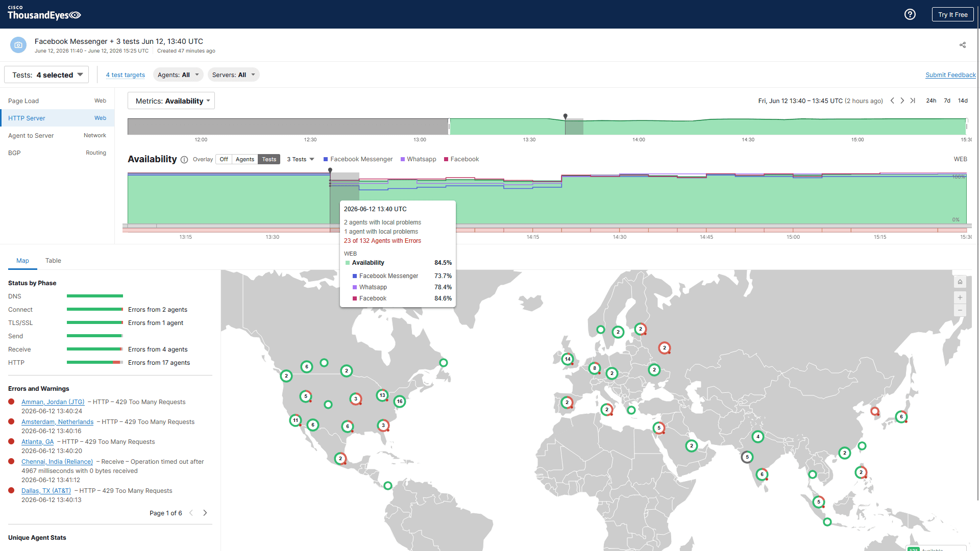Open the Amsterdam, Netherlands agent link
Image resolution: width=980 pixels, height=551 pixels.
click(x=58, y=422)
